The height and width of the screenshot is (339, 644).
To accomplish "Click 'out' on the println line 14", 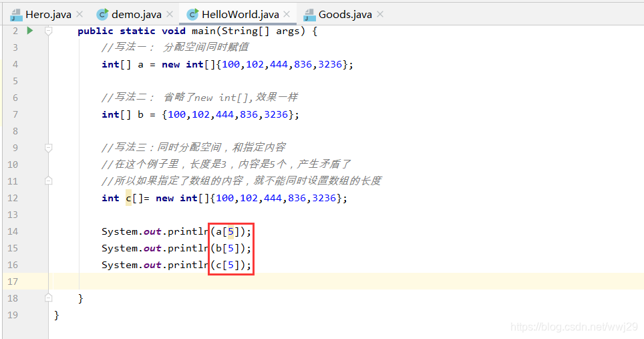I will tap(152, 232).
